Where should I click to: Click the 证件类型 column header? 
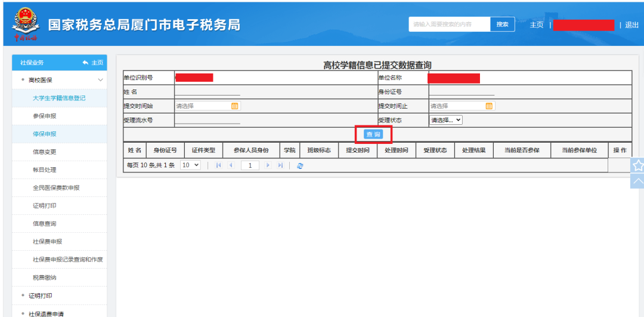coord(203,150)
